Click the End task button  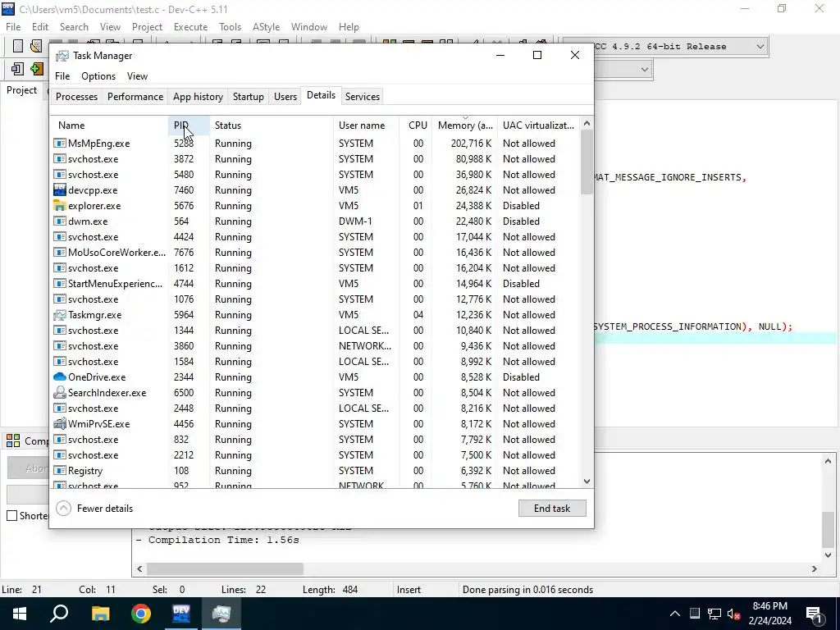pos(552,509)
